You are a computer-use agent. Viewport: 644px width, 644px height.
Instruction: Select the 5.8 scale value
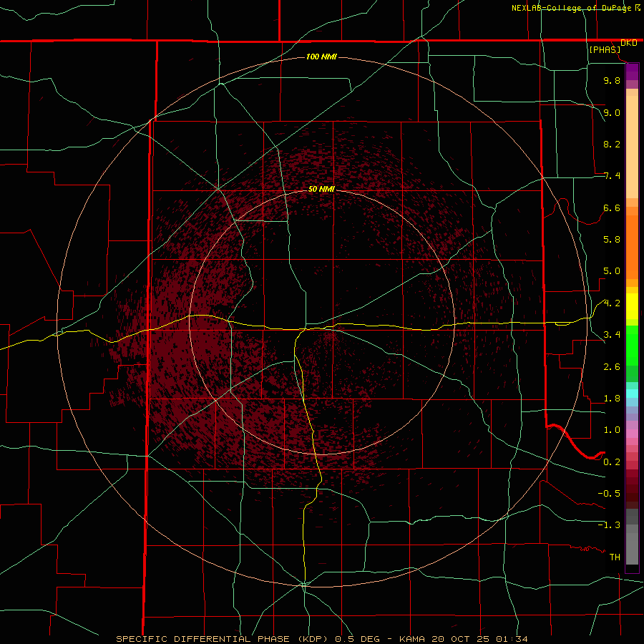coord(612,240)
